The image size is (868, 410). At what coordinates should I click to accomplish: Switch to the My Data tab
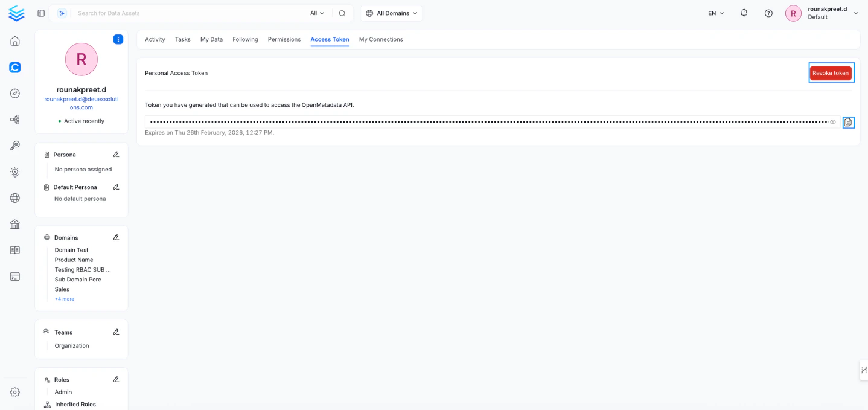211,39
